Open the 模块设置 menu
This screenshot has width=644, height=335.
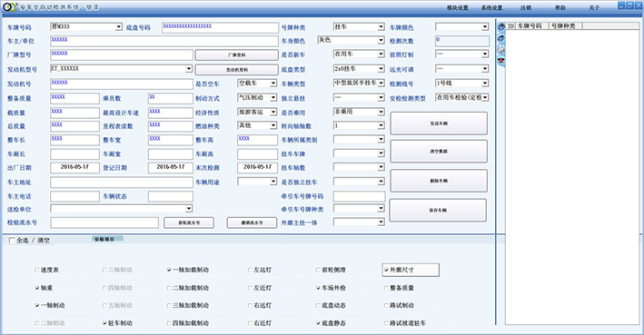[x=458, y=8]
